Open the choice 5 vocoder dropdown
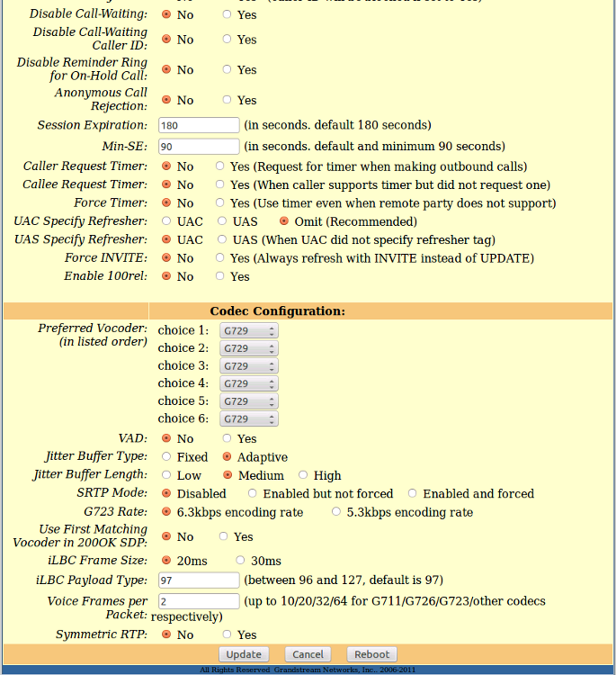This screenshot has width=616, height=675. click(249, 401)
